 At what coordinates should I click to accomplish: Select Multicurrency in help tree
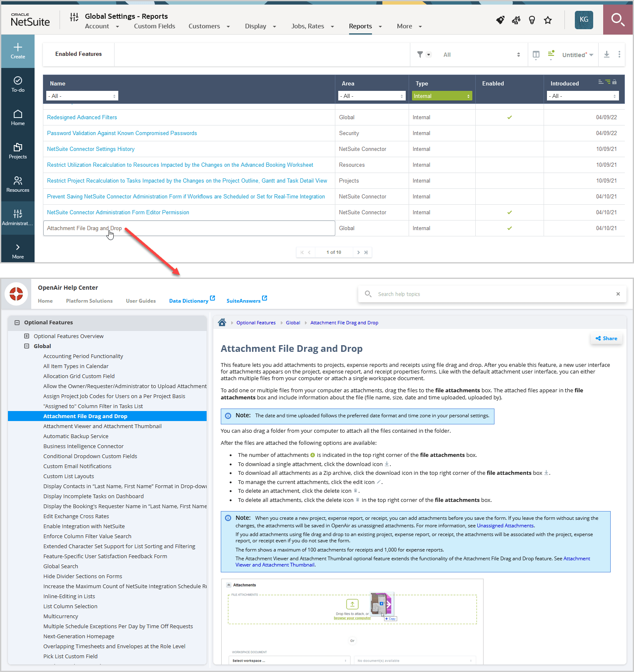pyautogui.click(x=61, y=617)
